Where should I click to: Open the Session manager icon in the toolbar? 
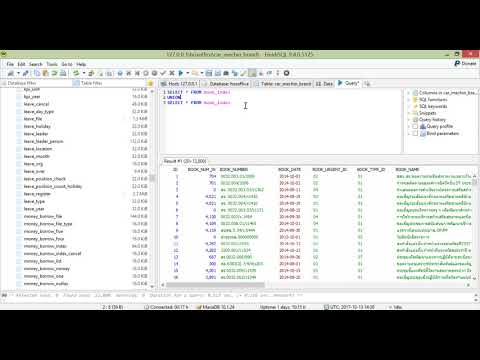point(11,73)
